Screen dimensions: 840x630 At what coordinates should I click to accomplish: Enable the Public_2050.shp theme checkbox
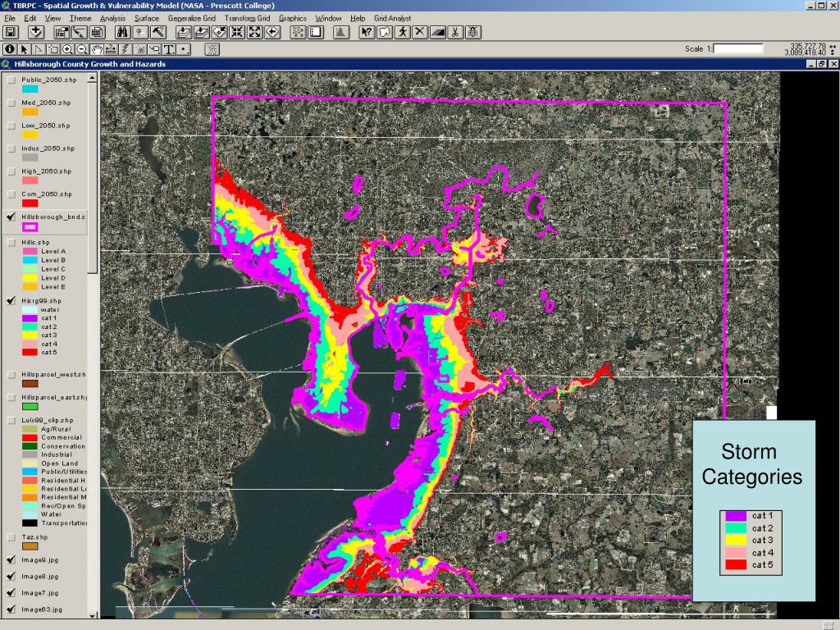(11, 80)
